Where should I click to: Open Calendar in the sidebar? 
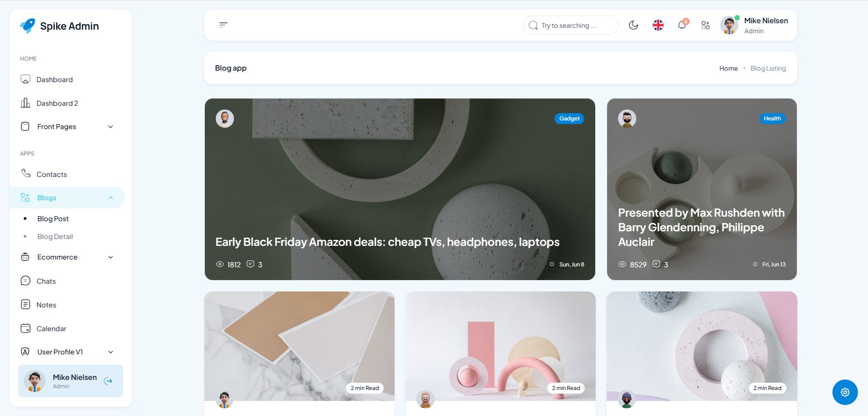67,328
